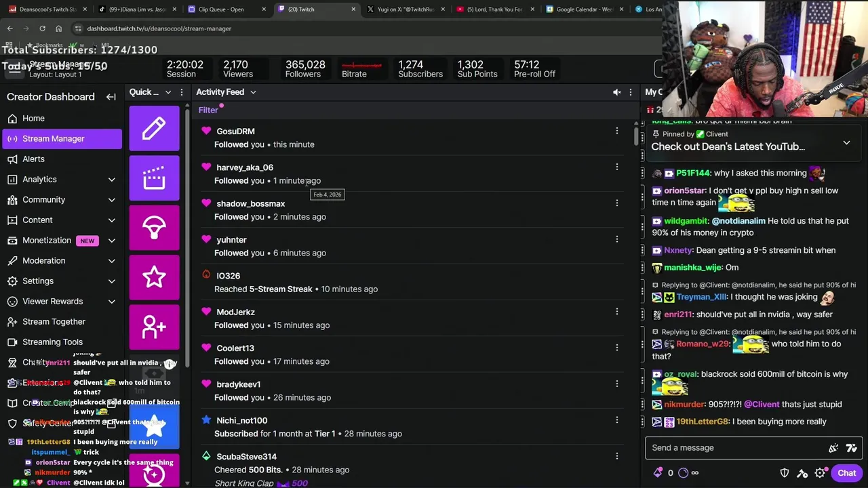Go to Home in the sidebar
The image size is (868, 488).
coord(33,119)
